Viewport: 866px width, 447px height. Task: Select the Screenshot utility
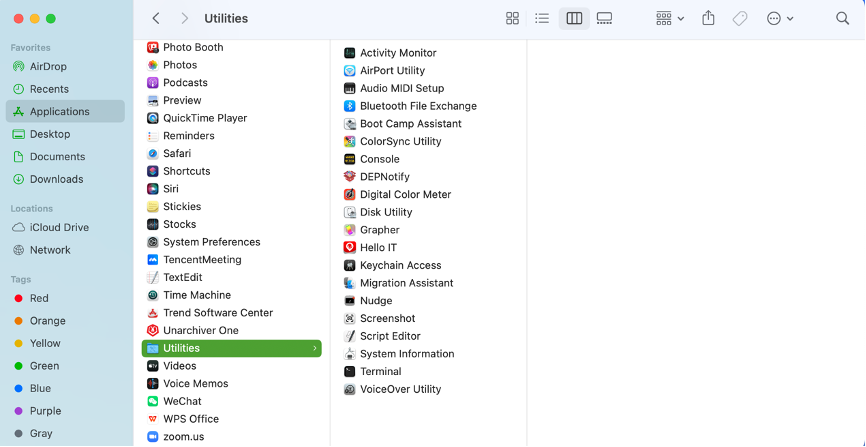(387, 318)
